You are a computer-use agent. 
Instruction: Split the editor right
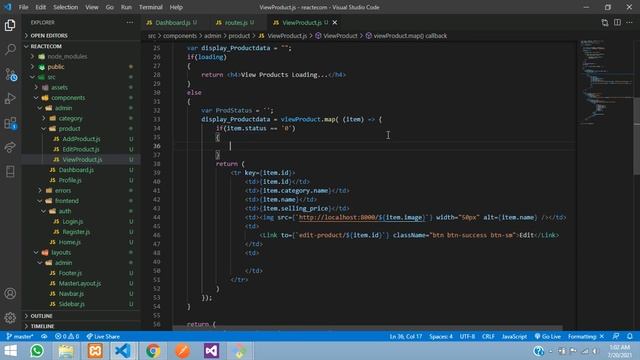click(x=617, y=22)
